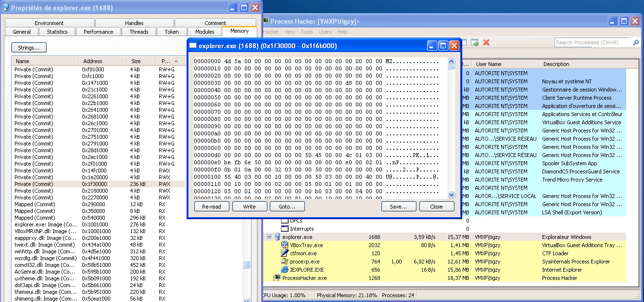Focus the Search Processes input field
Viewport: 644px width, 302px height.
(x=591, y=42)
